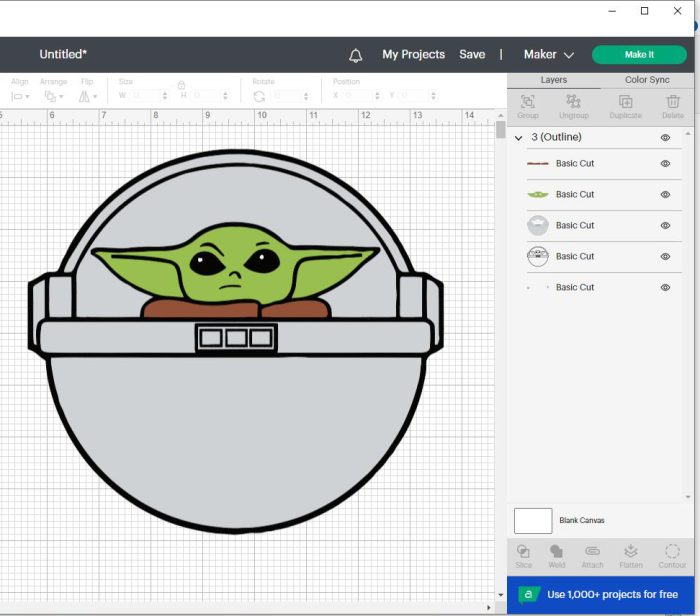Click the height stepper arrows

coord(225,96)
